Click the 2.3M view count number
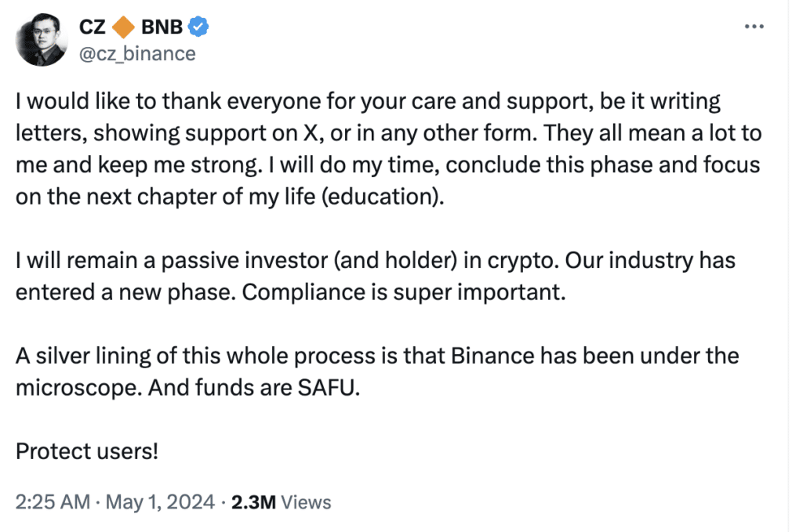Image resolution: width=803 pixels, height=532 pixels. [x=253, y=502]
